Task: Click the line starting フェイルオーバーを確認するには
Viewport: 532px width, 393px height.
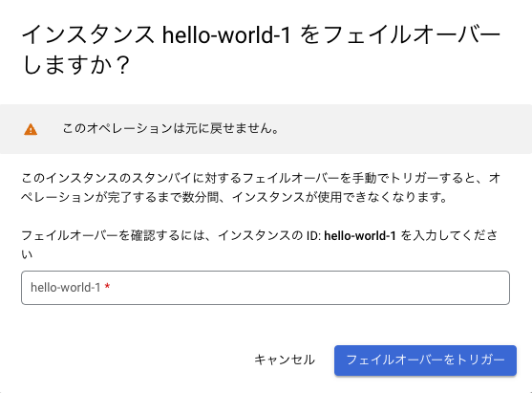Action: pos(260,235)
